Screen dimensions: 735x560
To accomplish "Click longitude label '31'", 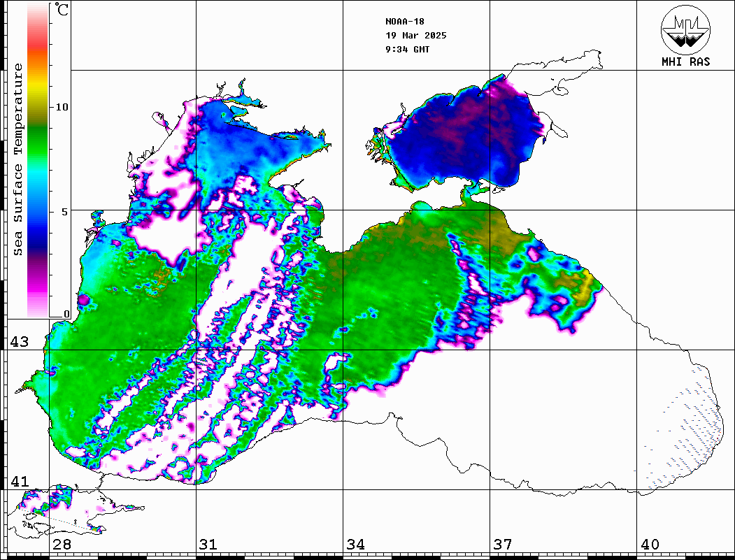I will coord(208,545).
